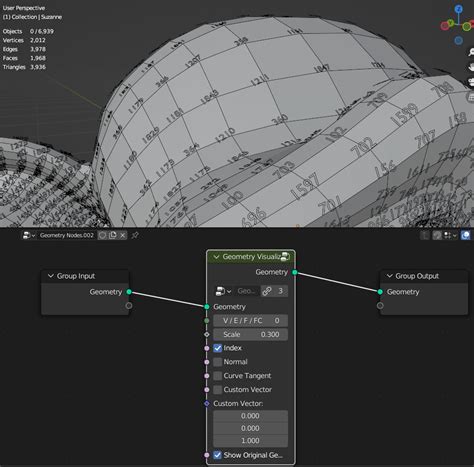Click the Triangles 3,936 statistic text
Viewport: 474px width, 467px height.
click(24, 67)
